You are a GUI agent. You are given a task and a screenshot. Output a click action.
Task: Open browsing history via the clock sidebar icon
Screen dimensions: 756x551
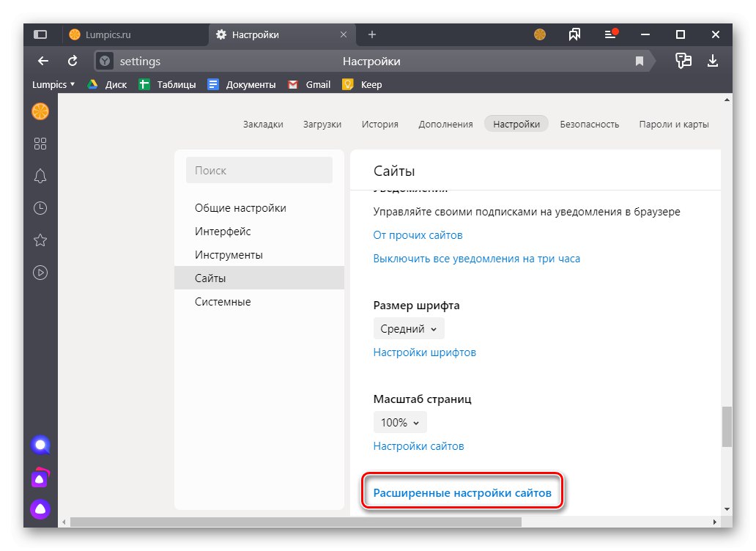[x=40, y=208]
